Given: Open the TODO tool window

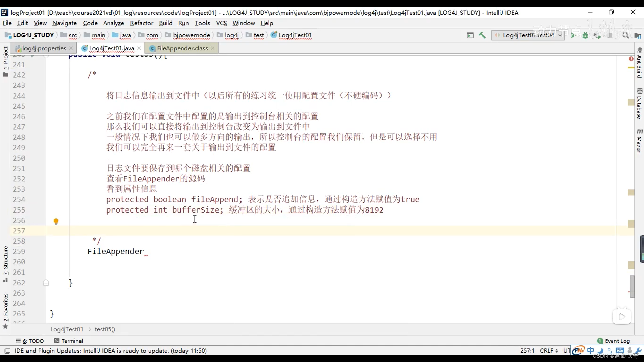Looking at the screenshot, I should pos(30,341).
